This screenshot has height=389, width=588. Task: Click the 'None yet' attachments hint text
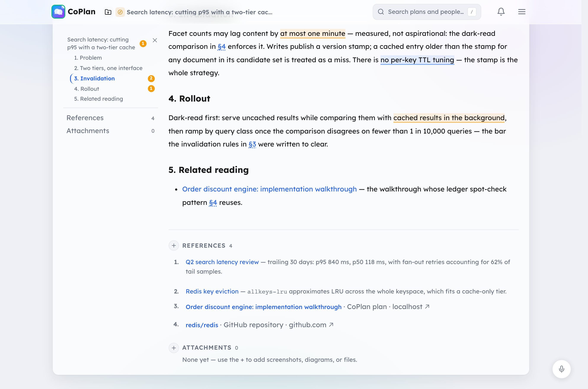(x=270, y=360)
